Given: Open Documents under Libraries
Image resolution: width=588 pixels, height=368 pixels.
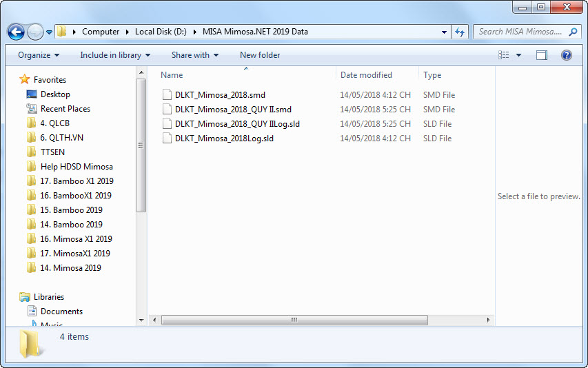Looking at the screenshot, I should (x=61, y=311).
